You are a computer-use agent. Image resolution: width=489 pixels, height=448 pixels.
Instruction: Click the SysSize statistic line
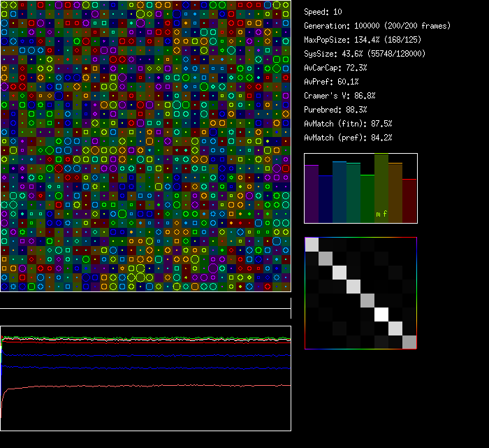(365, 54)
